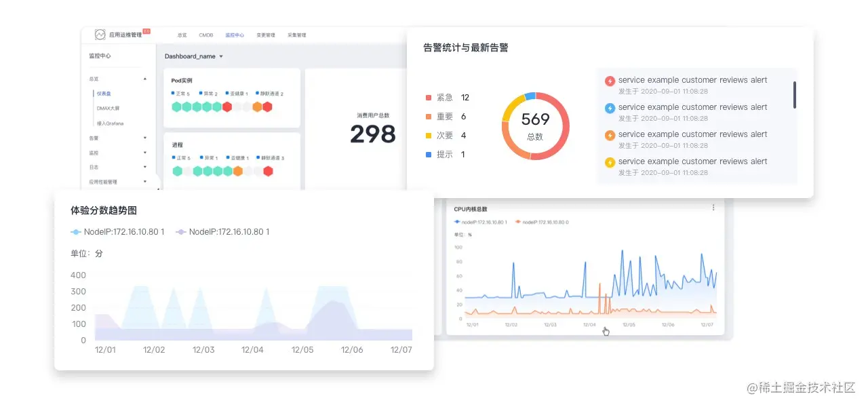
Task: Toggle 静默通道 3 legend in 进程 card
Action: [271, 158]
